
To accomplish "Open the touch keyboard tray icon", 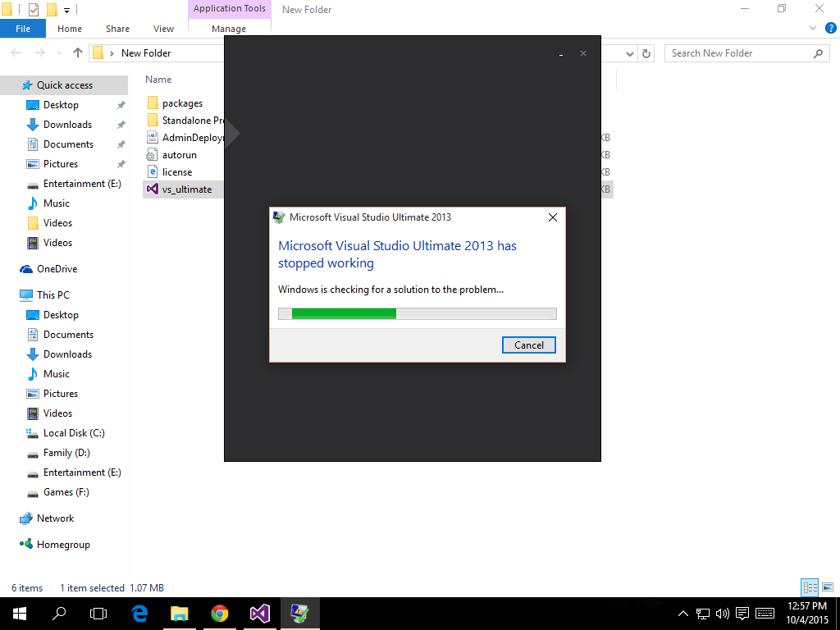I will (x=765, y=614).
